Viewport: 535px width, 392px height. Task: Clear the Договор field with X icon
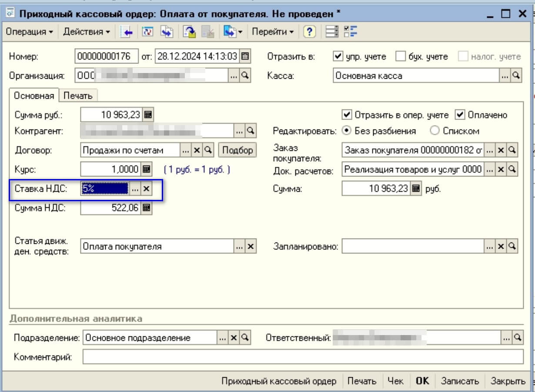(x=197, y=150)
